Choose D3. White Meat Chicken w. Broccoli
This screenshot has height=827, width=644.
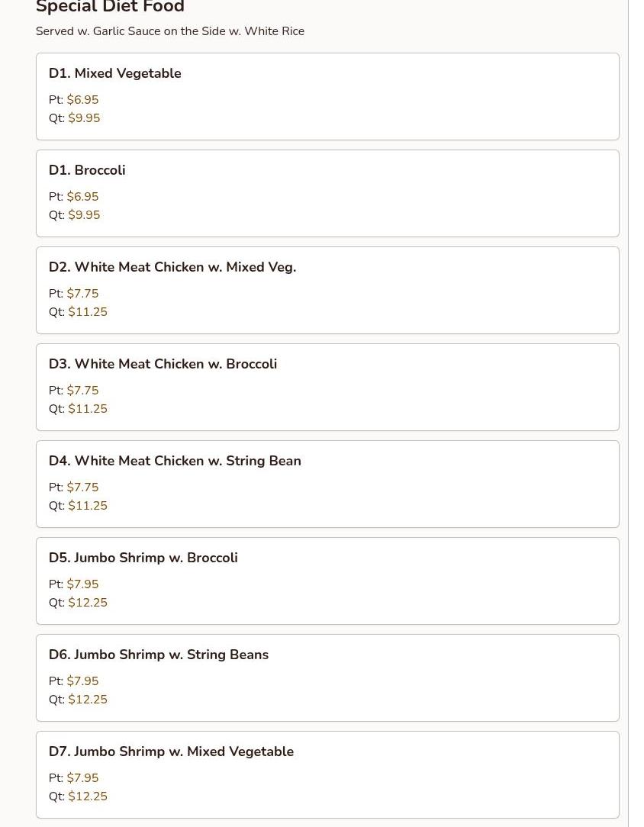[163, 364]
